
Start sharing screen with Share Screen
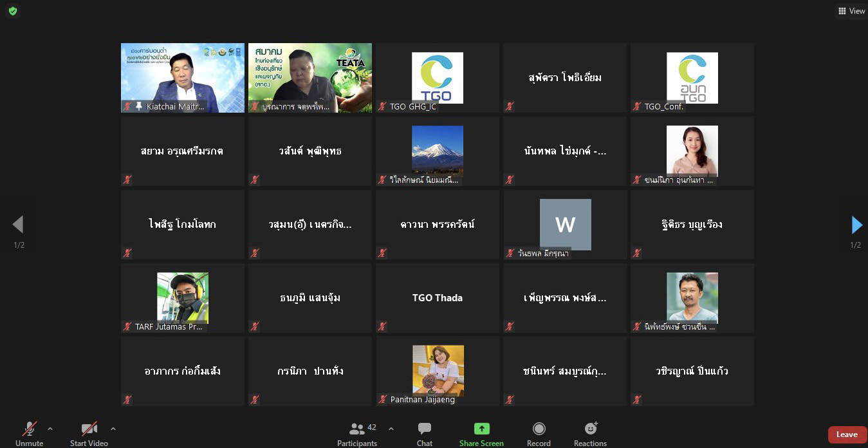(481, 433)
